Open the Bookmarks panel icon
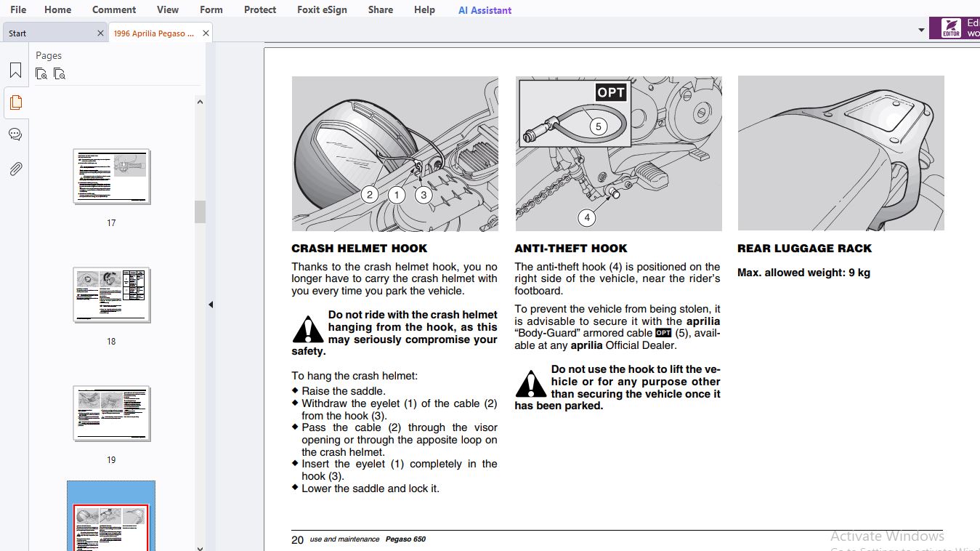The height and width of the screenshot is (551, 980). (x=15, y=71)
